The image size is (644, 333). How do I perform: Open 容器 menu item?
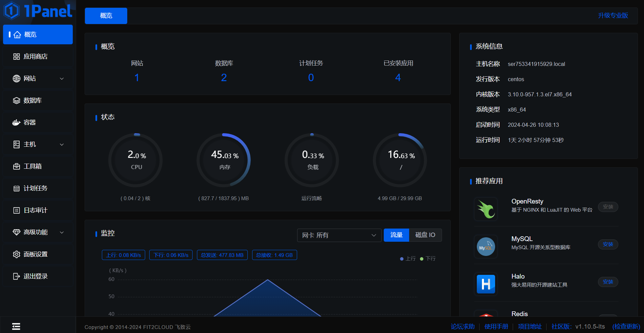click(38, 122)
